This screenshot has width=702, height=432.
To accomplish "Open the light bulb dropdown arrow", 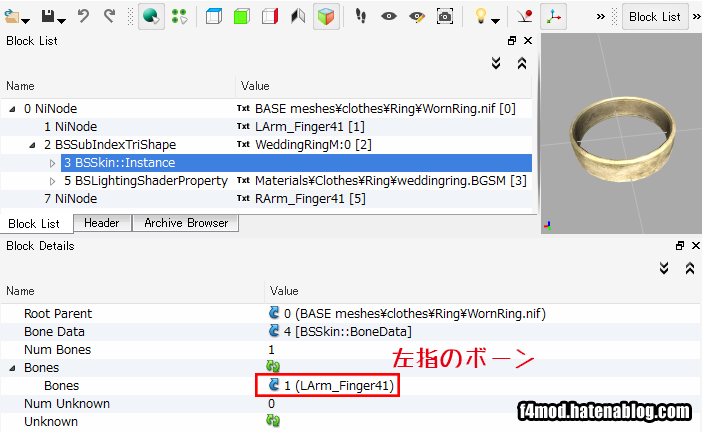I will [495, 21].
